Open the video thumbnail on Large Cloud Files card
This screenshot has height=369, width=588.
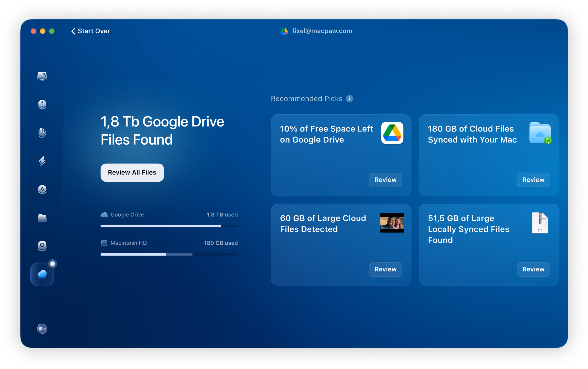click(392, 223)
